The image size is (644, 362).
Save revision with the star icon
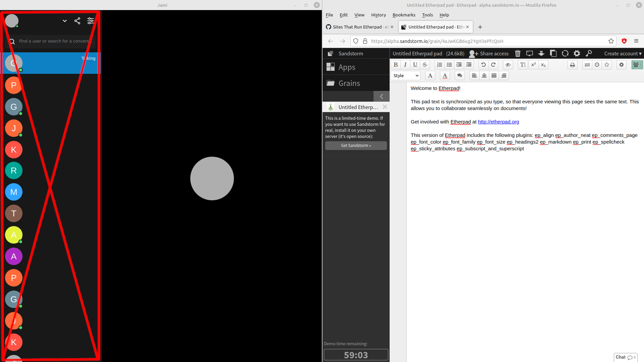point(607,65)
